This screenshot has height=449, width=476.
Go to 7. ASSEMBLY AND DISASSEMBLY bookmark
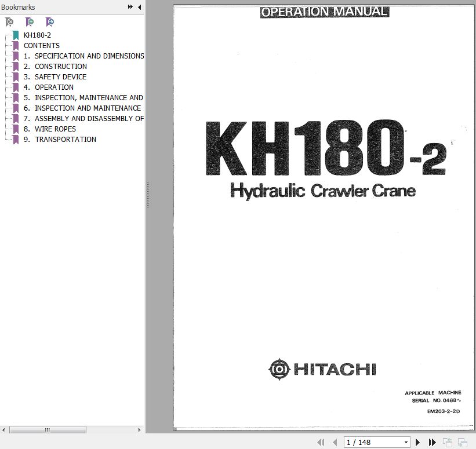(84, 119)
